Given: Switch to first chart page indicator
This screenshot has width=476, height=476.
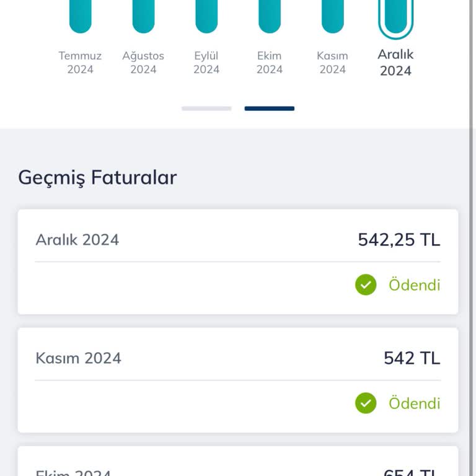Looking at the screenshot, I should coord(206,108).
